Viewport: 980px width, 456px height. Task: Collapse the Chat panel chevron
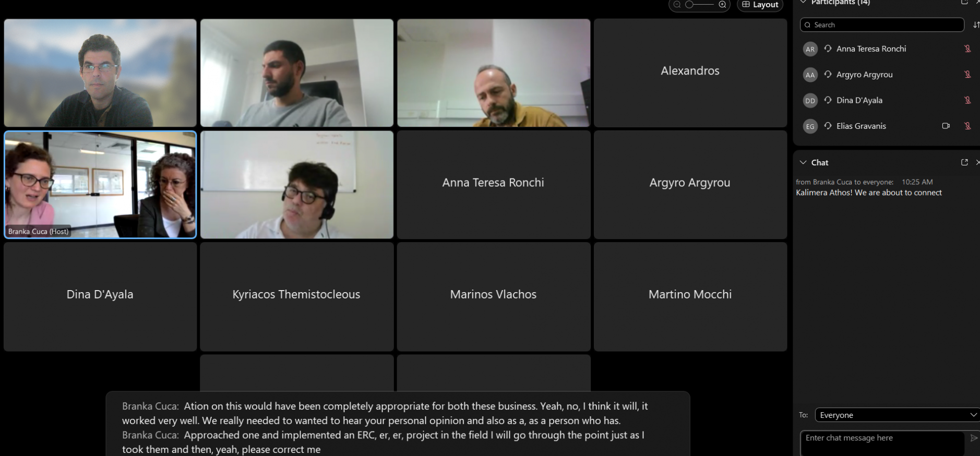pos(803,162)
